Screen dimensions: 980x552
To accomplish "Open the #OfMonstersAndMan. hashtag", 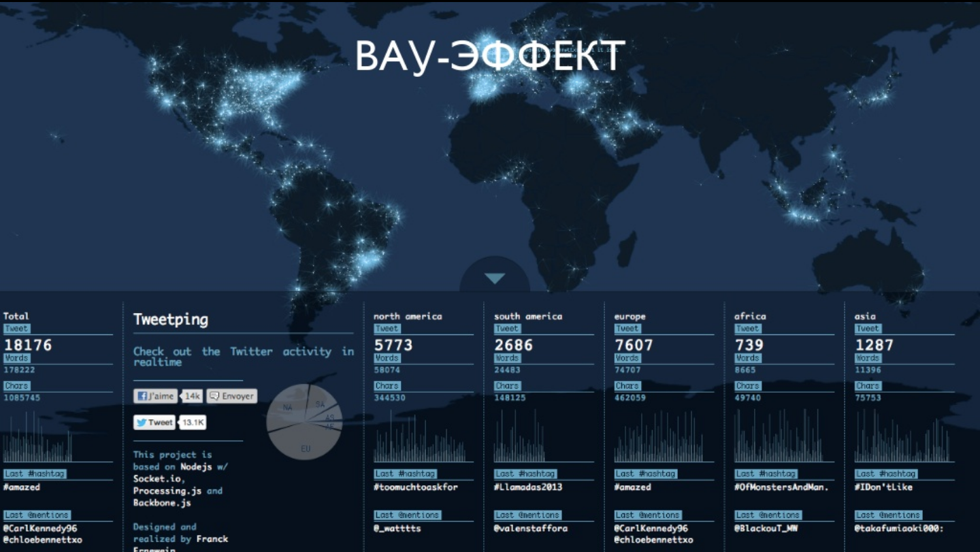I will click(x=782, y=487).
